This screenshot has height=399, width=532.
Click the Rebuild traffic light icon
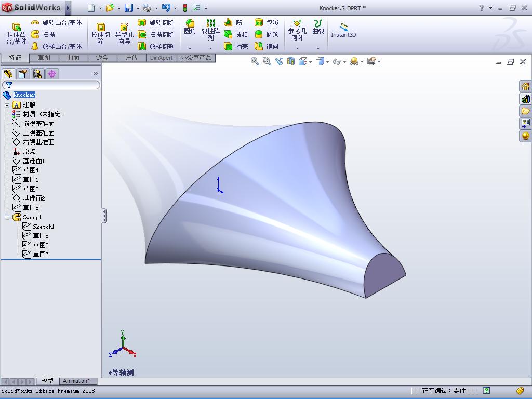pyautogui.click(x=185, y=8)
